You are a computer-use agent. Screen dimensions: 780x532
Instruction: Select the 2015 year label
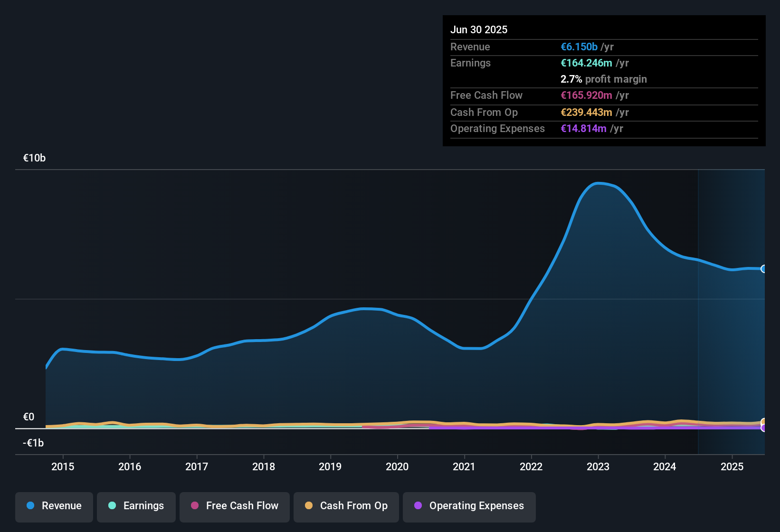pos(62,467)
